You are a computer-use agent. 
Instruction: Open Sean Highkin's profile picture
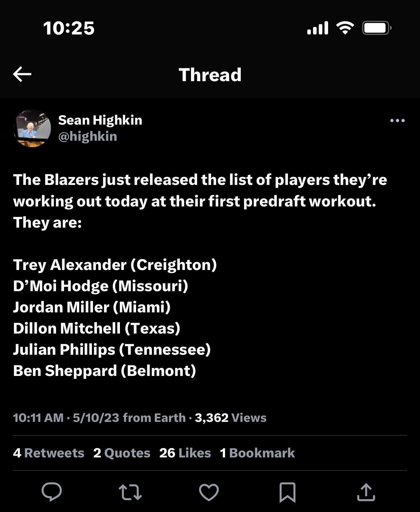tap(32, 128)
